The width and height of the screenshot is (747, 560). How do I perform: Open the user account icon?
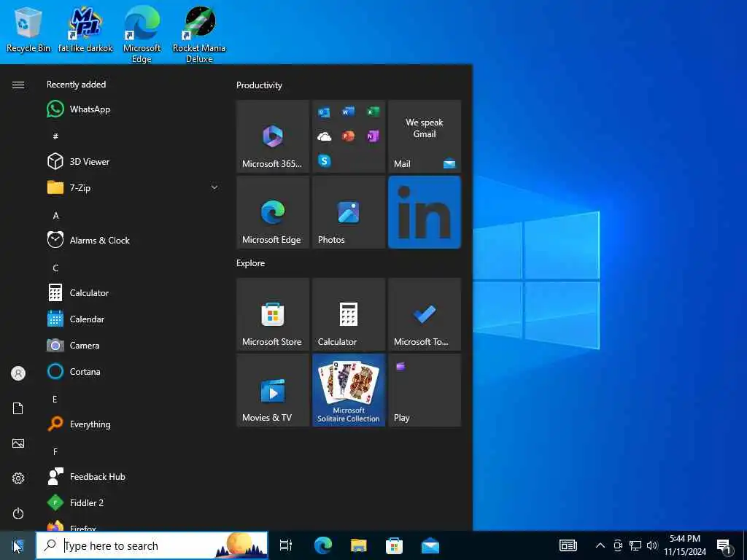click(x=18, y=373)
